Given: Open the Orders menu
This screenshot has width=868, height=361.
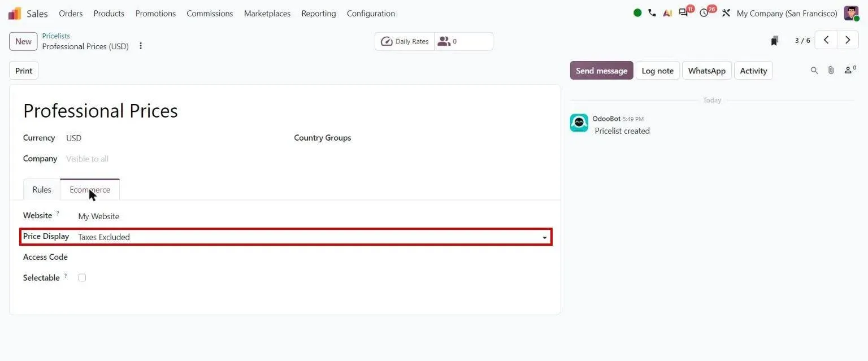Looking at the screenshot, I should [x=71, y=13].
